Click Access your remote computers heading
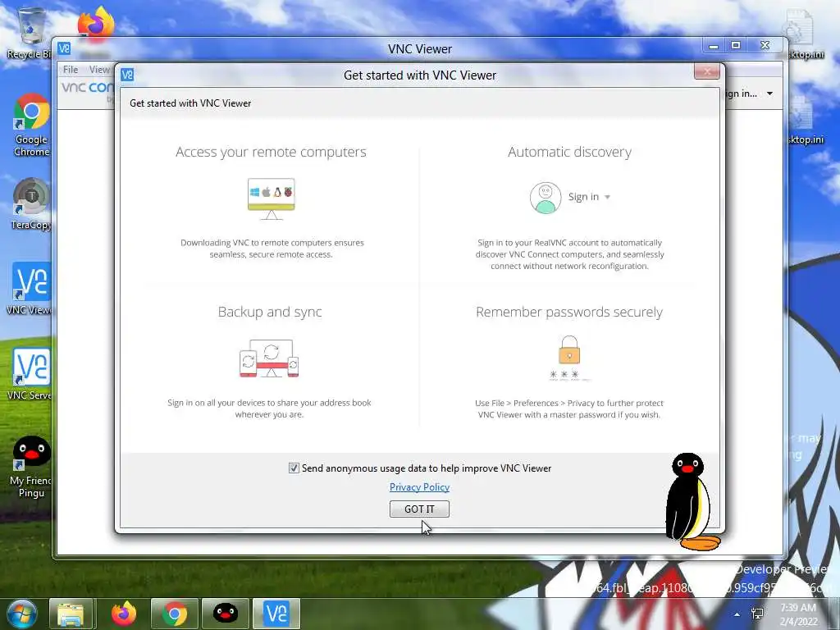The image size is (840, 630). tap(271, 152)
